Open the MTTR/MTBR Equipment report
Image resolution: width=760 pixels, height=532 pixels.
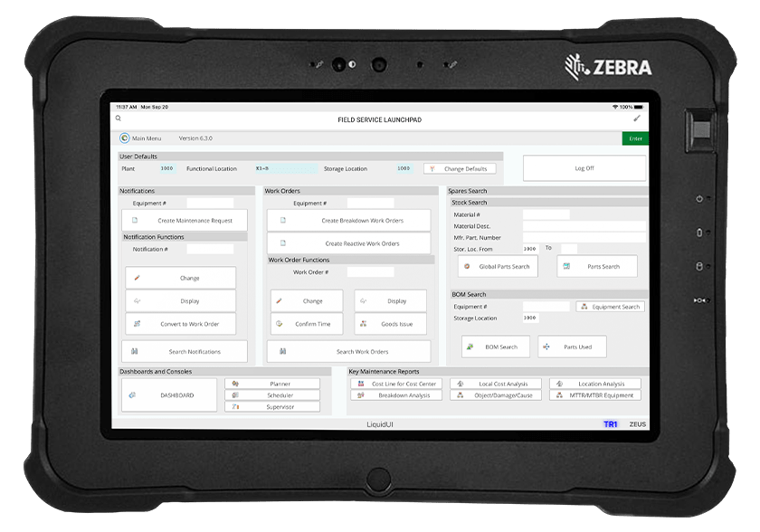pyautogui.click(x=595, y=395)
